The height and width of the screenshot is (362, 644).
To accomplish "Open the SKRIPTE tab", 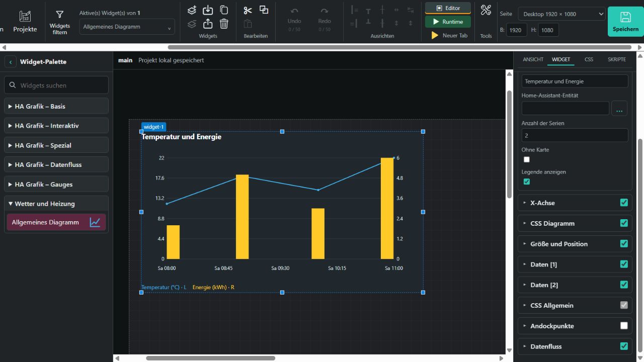I will (x=617, y=59).
